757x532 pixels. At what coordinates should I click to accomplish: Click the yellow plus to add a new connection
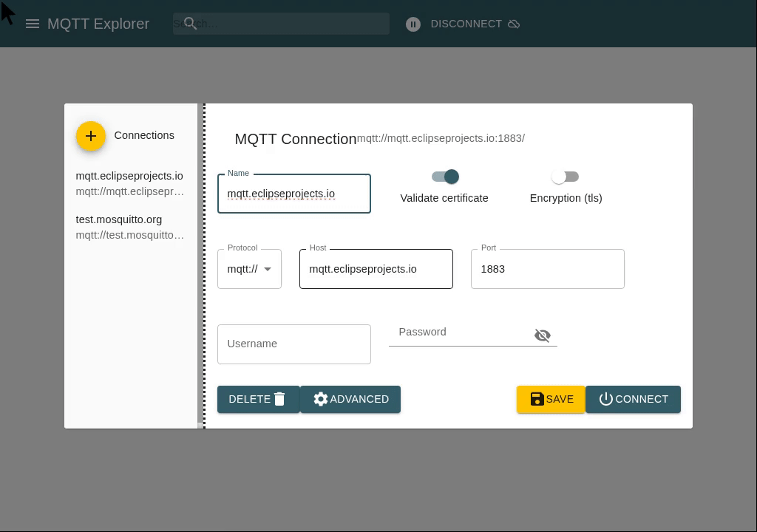[x=91, y=136]
